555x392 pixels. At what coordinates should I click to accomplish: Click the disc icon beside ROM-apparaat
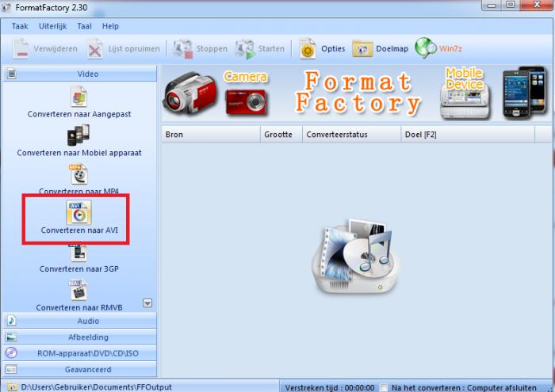pyautogui.click(x=11, y=352)
